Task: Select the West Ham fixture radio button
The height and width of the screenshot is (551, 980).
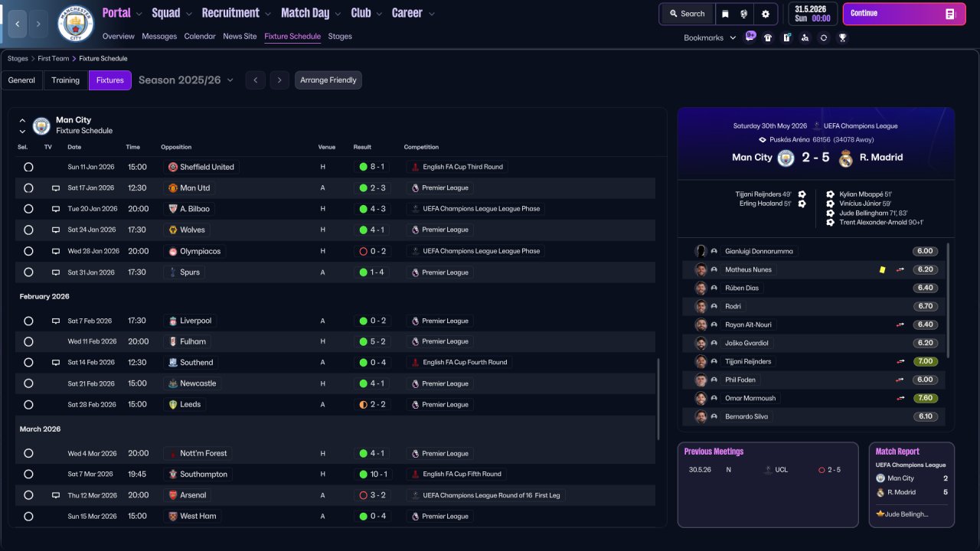Action: (x=28, y=517)
